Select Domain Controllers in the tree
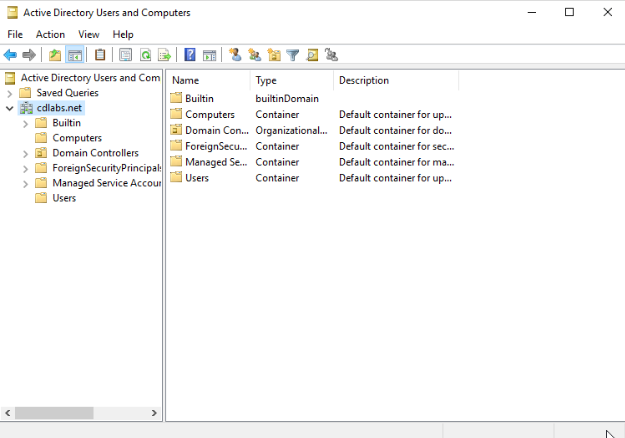625x438 pixels. (x=95, y=153)
